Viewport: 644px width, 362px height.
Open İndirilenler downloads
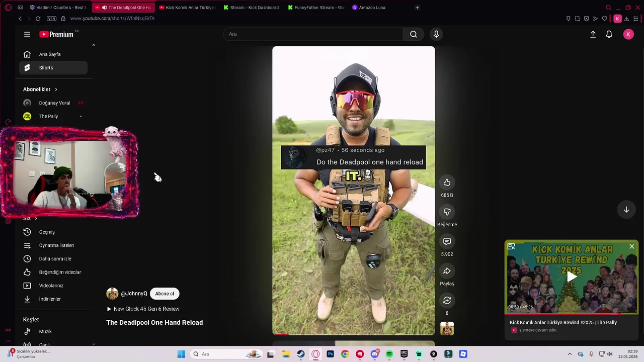tap(53, 299)
